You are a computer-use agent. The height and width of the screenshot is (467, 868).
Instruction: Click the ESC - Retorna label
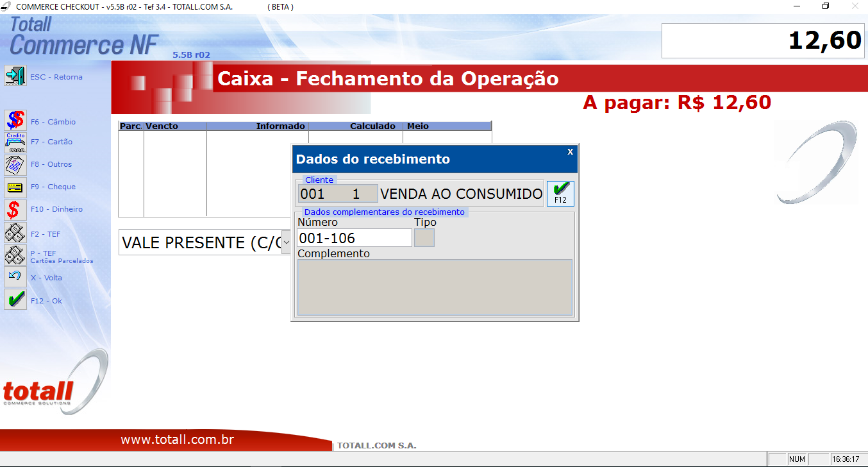click(56, 77)
